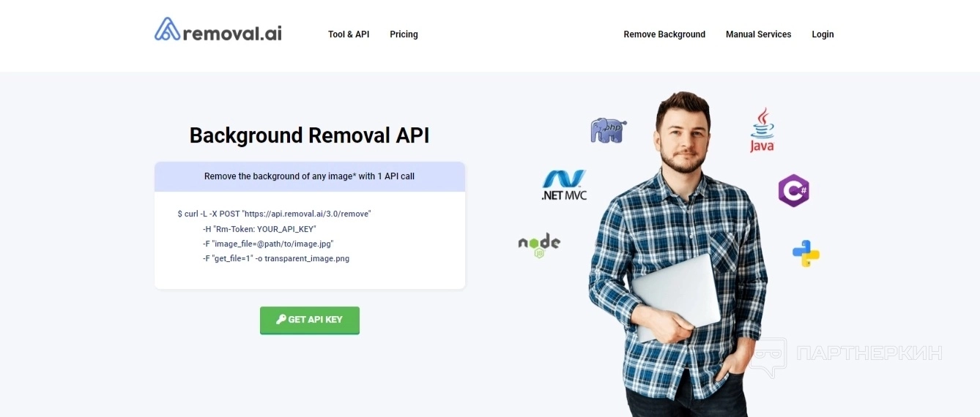
Task: Click the curl POST command line
Action: (275, 214)
